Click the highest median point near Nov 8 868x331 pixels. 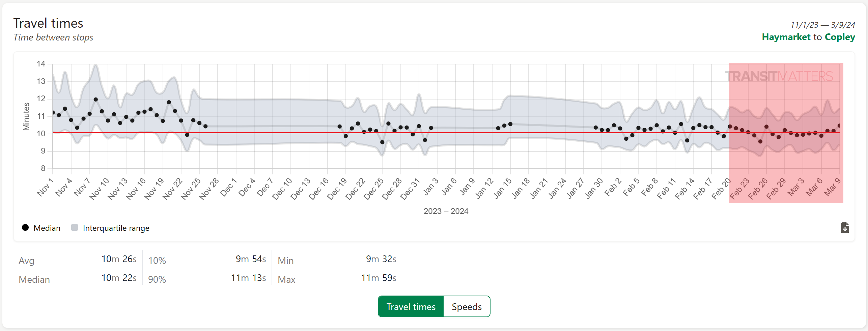[96, 100]
